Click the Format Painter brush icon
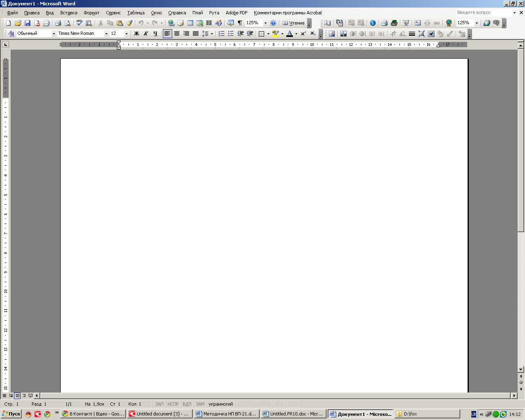525x420 pixels. [129, 23]
